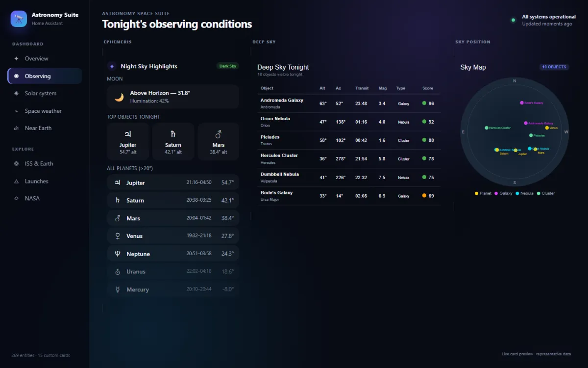Screen dimensions: 588x368
Task: Open the Observing sidebar page
Action: pyautogui.click(x=45, y=76)
